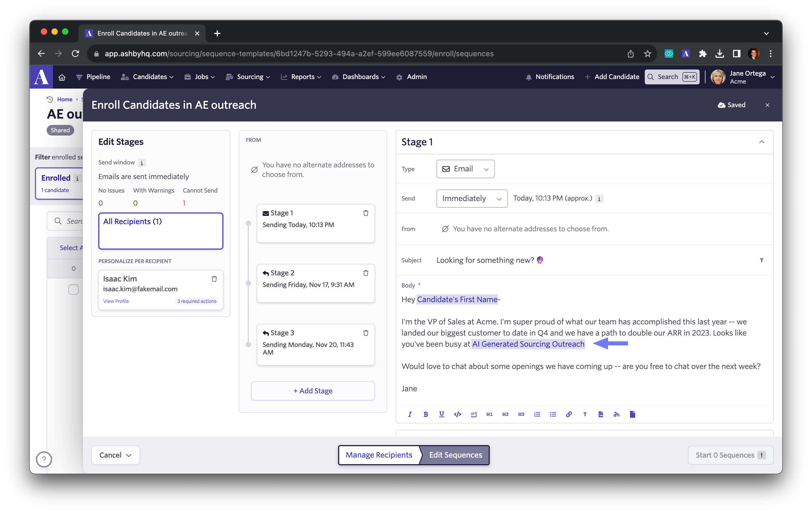Open Isaac Kim's View Profile link
Image resolution: width=812 pixels, height=513 pixels.
pos(116,301)
